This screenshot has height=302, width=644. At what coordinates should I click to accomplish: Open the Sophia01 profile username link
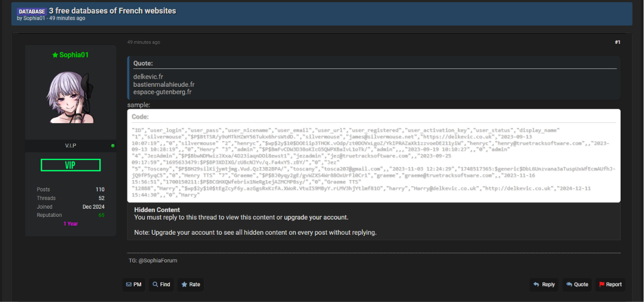coord(74,55)
